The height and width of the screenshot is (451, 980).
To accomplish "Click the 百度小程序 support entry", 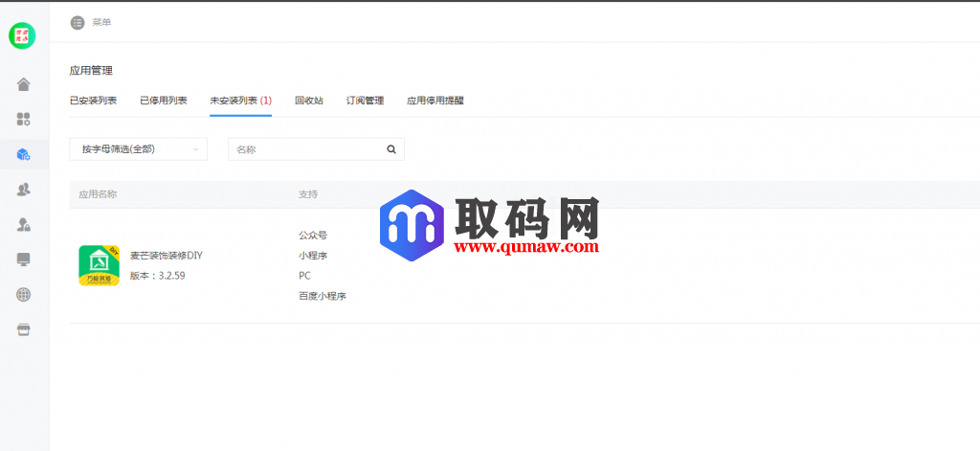I will (x=323, y=297).
